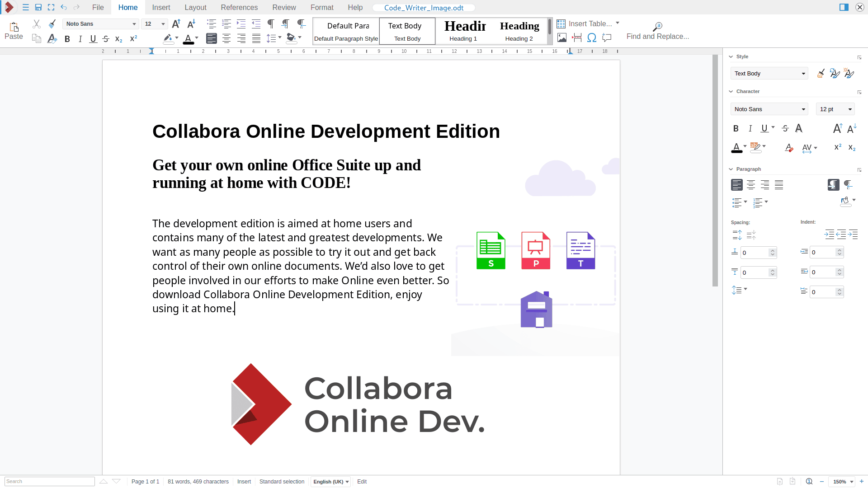This screenshot has width=868, height=488.
Task: Open the 150% zoom level dropdown
Action: click(842, 482)
